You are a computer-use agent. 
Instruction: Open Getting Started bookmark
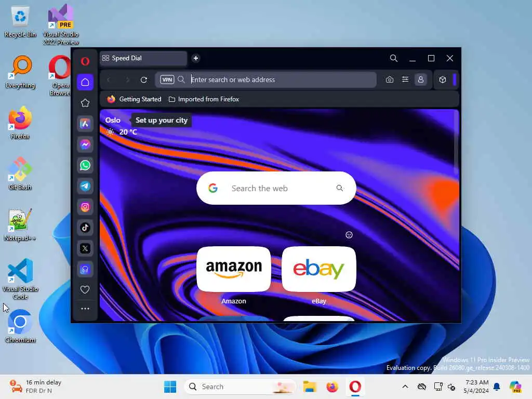[134, 99]
